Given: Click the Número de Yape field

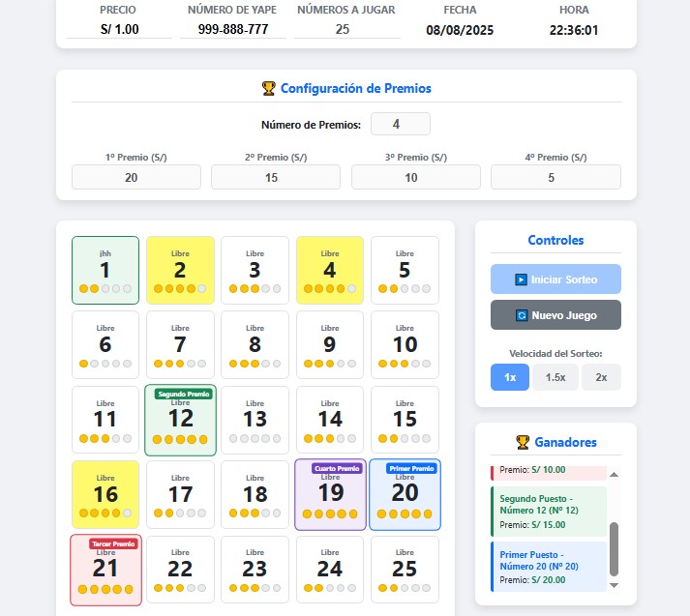Looking at the screenshot, I should point(233,29).
